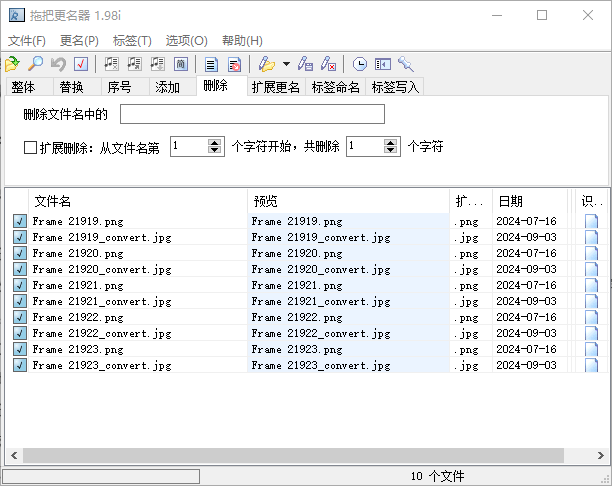
Task: Decrease the delete character count spinner
Action: (390, 151)
